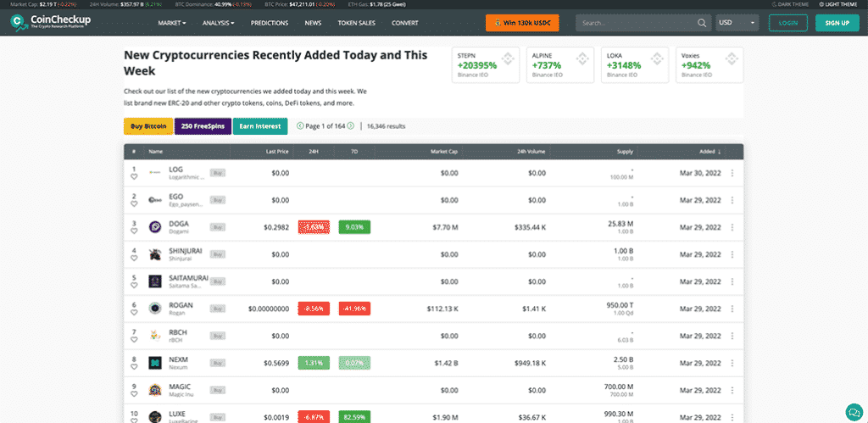This screenshot has height=423, width=868.
Task: Sort by 7D change column header
Action: pos(354,151)
